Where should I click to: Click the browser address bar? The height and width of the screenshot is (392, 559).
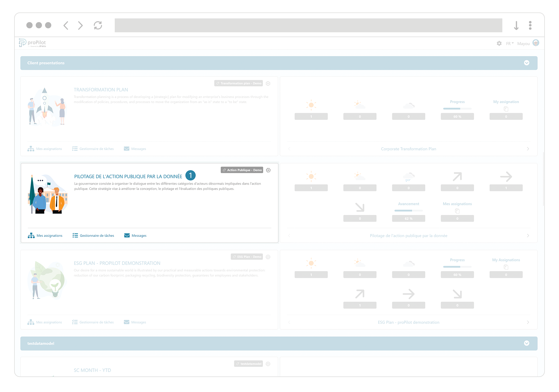click(308, 25)
